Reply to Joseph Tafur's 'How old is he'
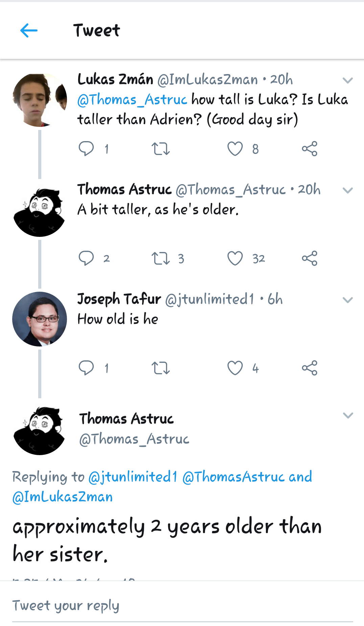Viewport: 364px width, 626px height. 86,368
